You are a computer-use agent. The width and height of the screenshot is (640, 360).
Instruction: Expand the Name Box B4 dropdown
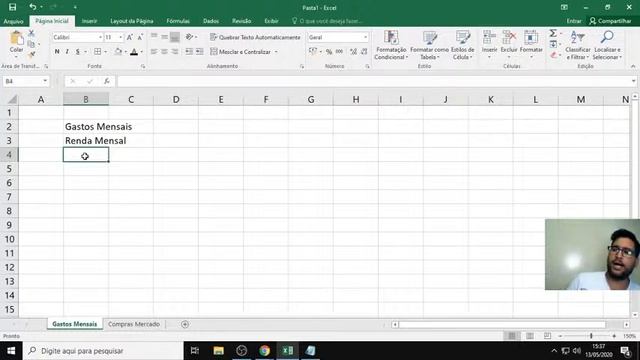pos(45,81)
